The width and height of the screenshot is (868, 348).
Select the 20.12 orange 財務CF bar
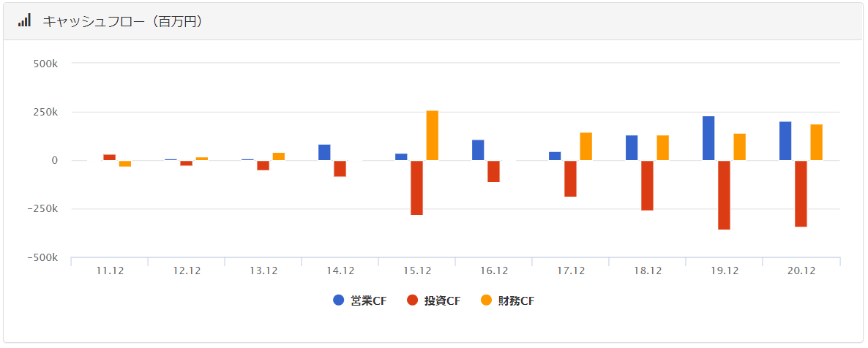[817, 143]
